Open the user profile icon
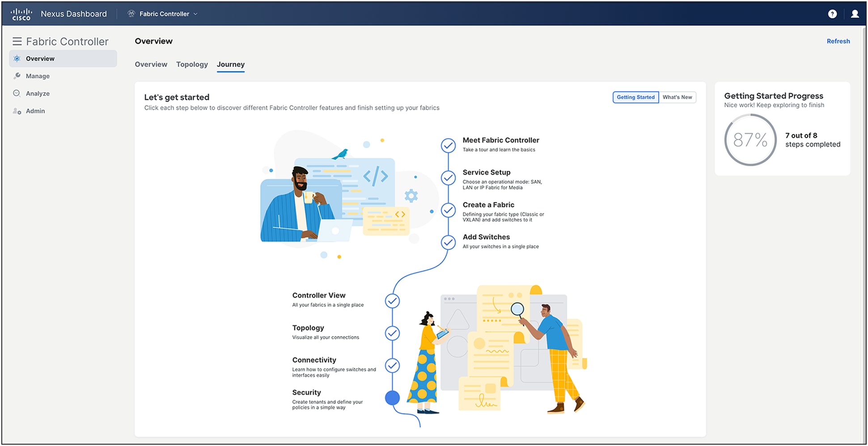This screenshot has width=868, height=446. coord(855,14)
